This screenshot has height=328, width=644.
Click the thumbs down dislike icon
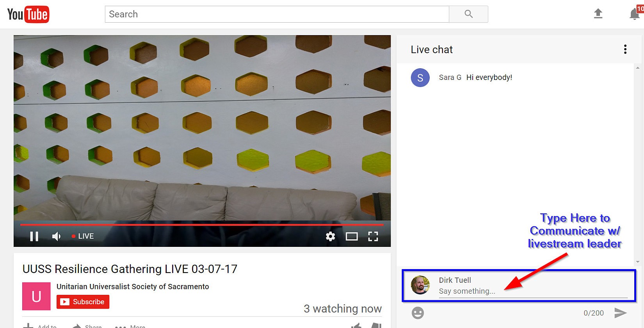[x=376, y=326]
